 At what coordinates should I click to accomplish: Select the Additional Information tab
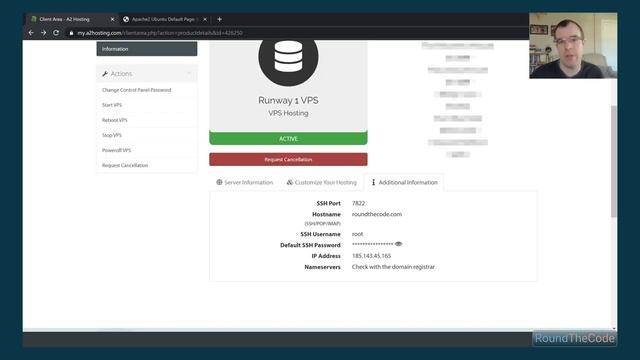pos(404,182)
